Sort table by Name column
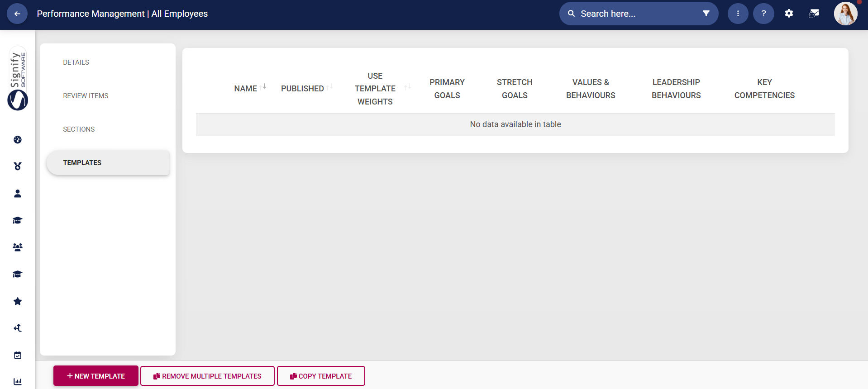868x389 pixels. tap(246, 89)
